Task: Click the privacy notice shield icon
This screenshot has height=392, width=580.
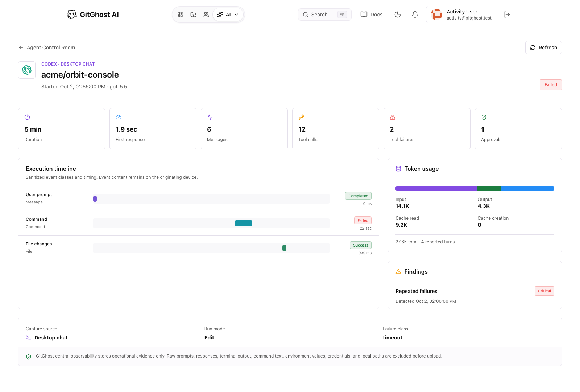Action: pos(29,357)
